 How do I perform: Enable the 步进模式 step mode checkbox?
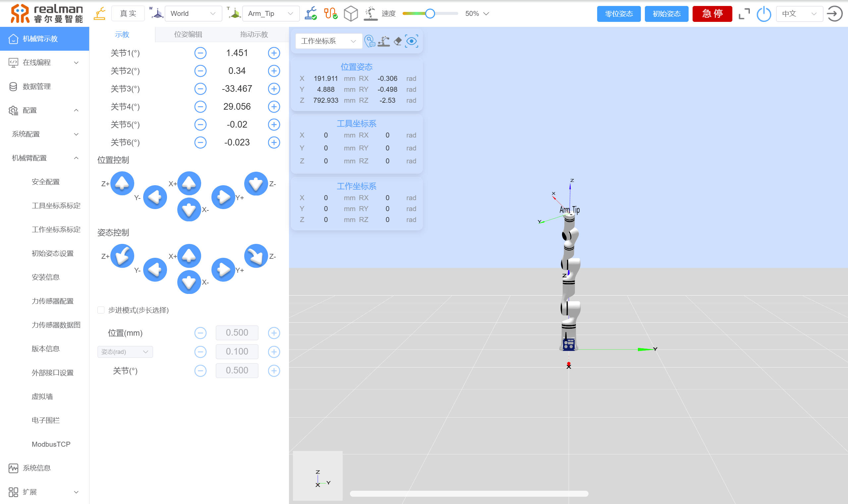tap(101, 310)
